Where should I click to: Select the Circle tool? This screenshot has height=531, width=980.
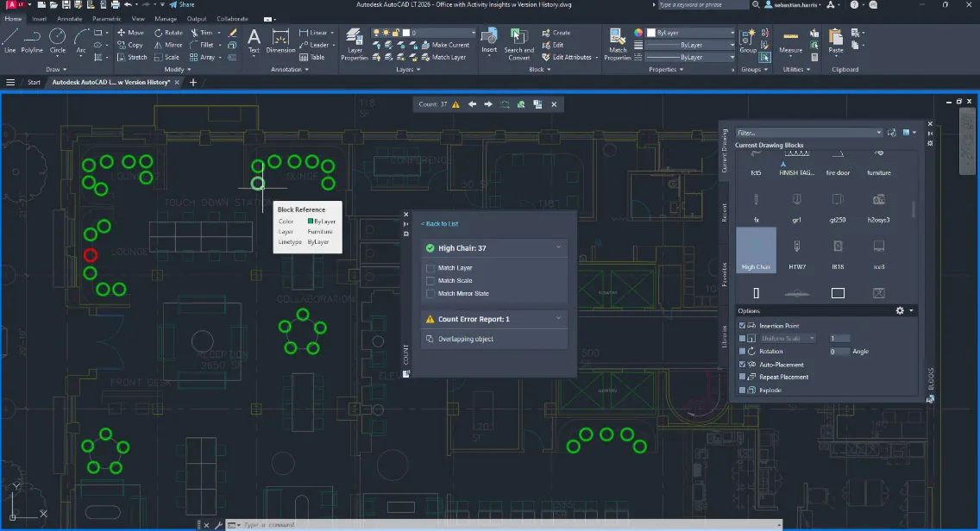pyautogui.click(x=58, y=41)
